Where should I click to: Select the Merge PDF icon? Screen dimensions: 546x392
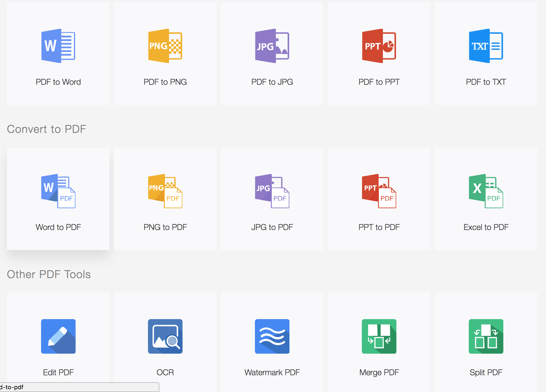(379, 336)
